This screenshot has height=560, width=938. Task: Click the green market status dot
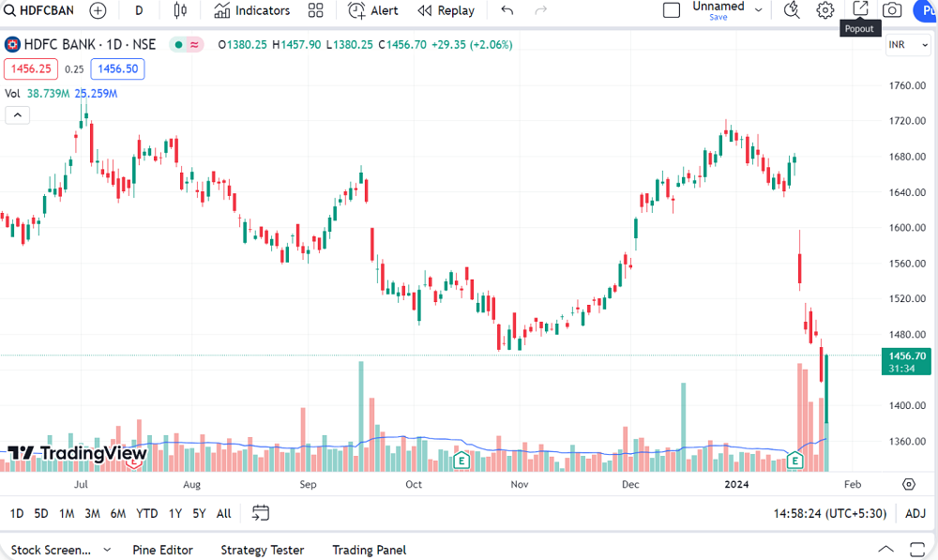178,45
